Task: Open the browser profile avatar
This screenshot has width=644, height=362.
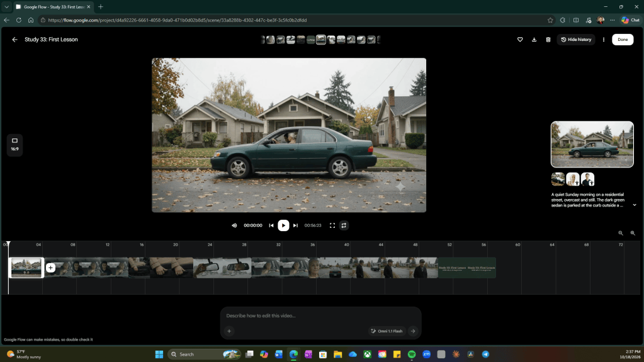Action: [601, 20]
